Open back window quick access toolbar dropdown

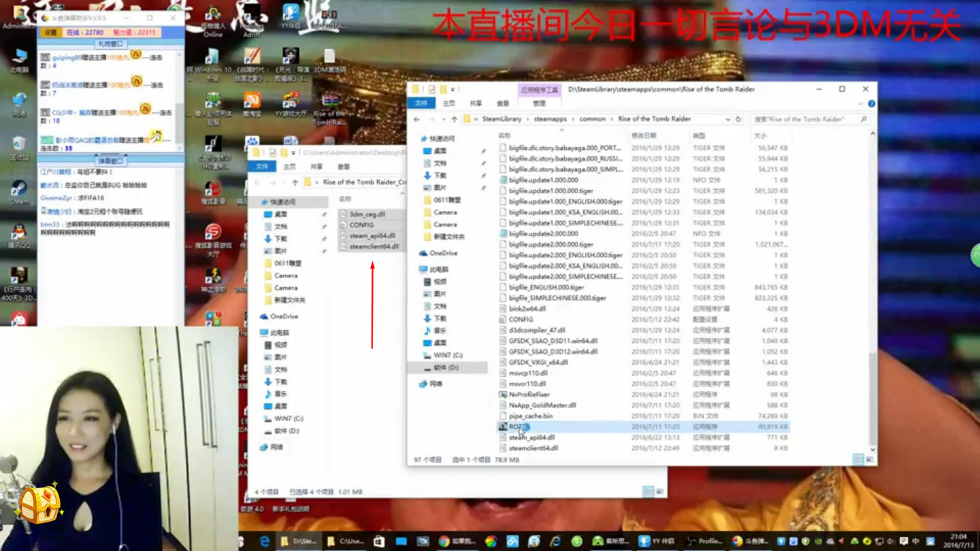[294, 152]
